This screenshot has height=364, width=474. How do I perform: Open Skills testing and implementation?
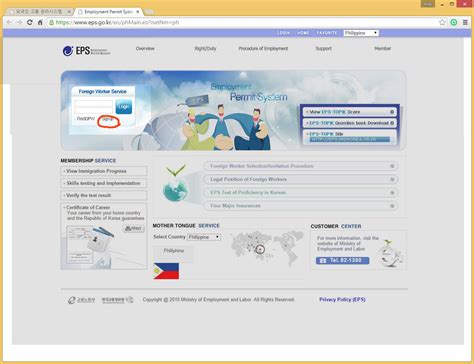[104, 183]
